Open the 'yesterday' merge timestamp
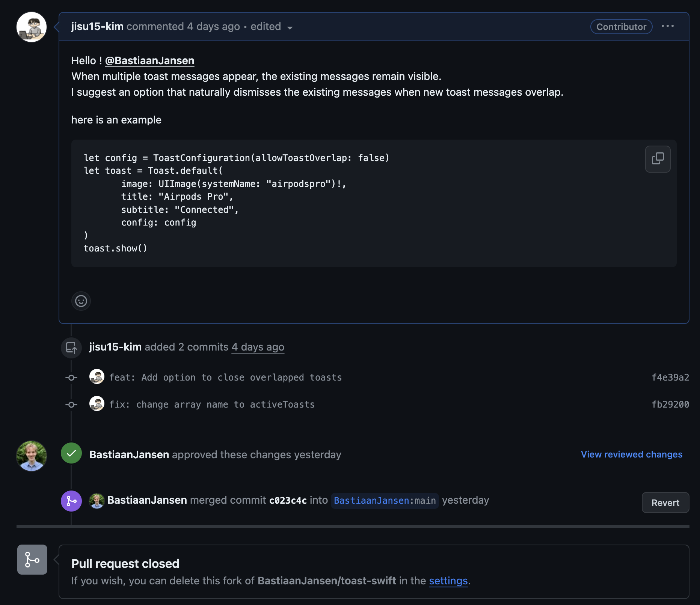700x605 pixels. point(466,500)
